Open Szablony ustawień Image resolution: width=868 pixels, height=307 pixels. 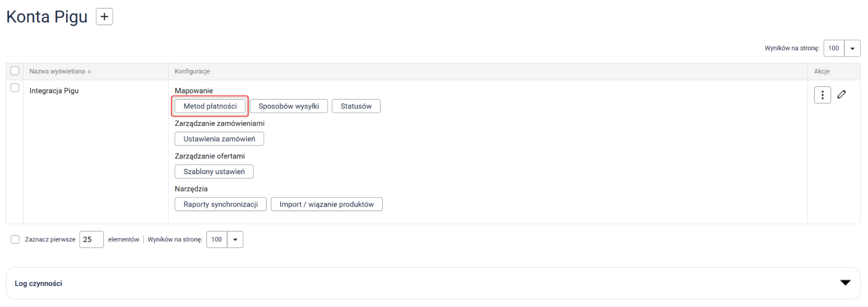[x=214, y=172]
